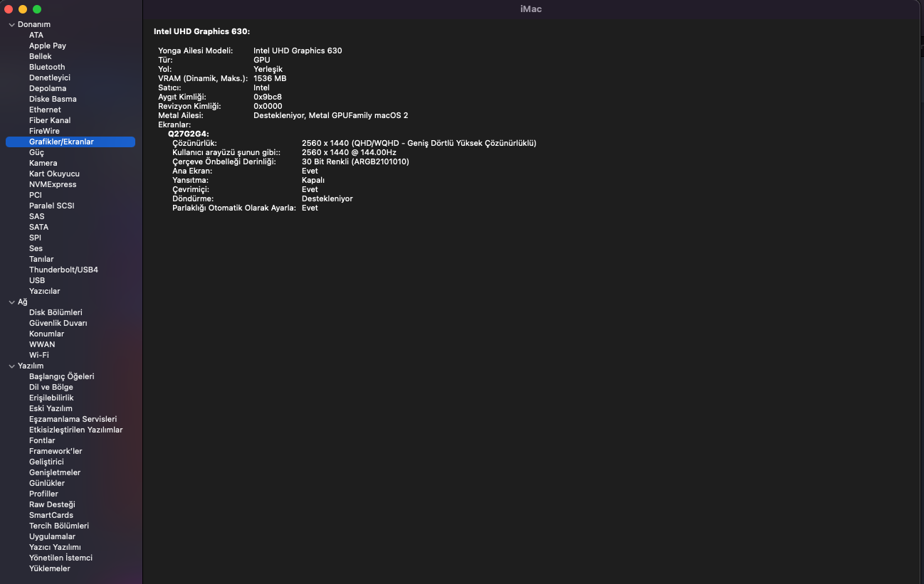Viewport: 924px width, 584px height.
Task: Collapse the Yazılım section chevron
Action: point(11,366)
